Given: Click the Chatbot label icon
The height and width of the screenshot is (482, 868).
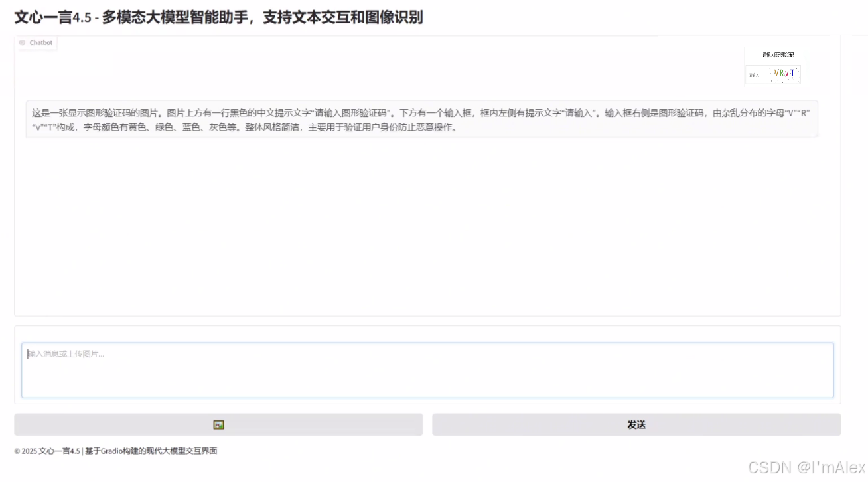Looking at the screenshot, I should (23, 43).
